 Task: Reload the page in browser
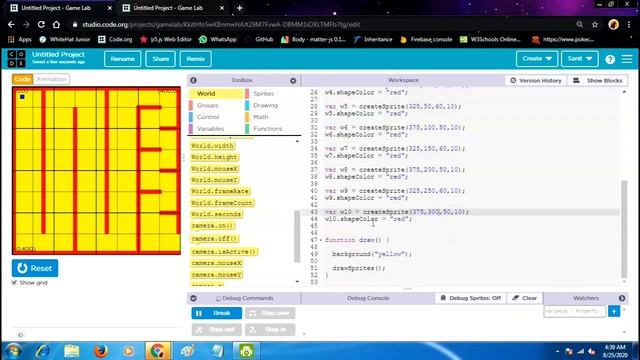(41, 24)
